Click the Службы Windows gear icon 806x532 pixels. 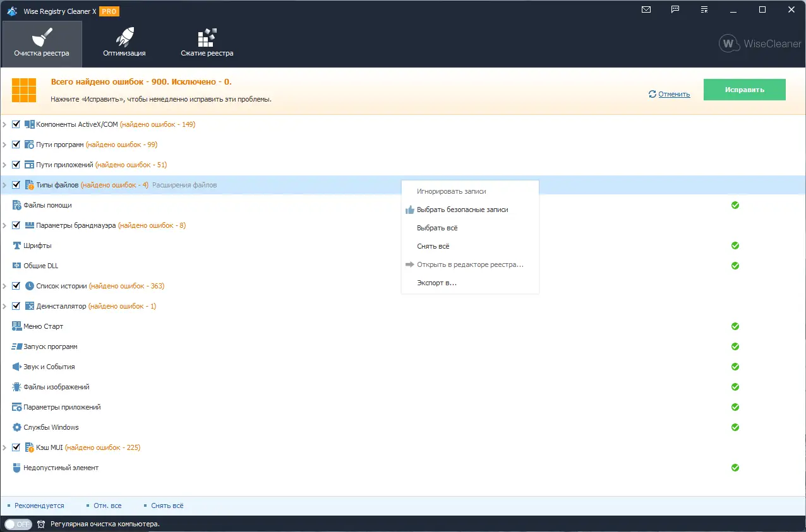pos(17,427)
